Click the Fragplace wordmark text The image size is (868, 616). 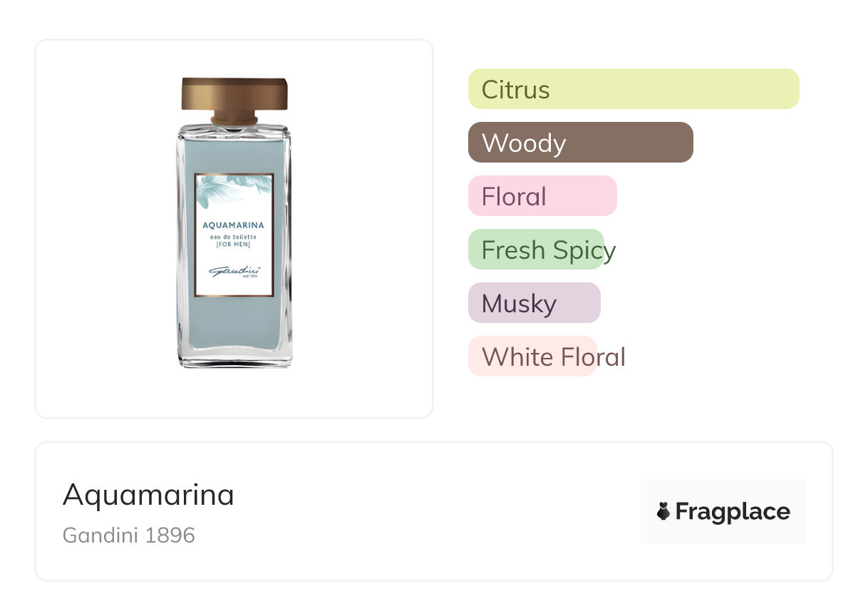tap(733, 511)
